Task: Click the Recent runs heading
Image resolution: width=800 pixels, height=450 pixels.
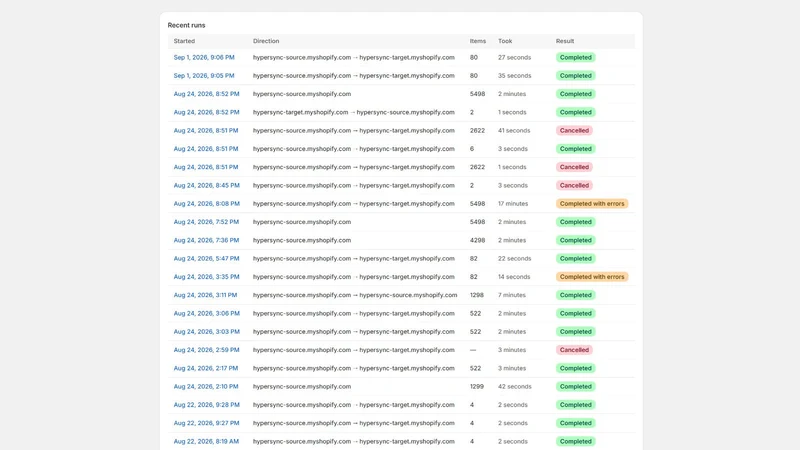Action: pyautogui.click(x=186, y=25)
